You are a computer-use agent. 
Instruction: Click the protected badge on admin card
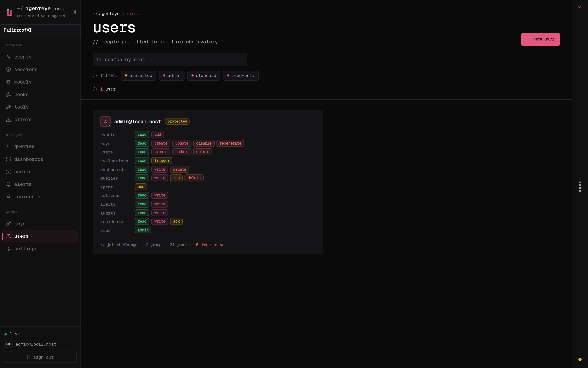click(177, 121)
